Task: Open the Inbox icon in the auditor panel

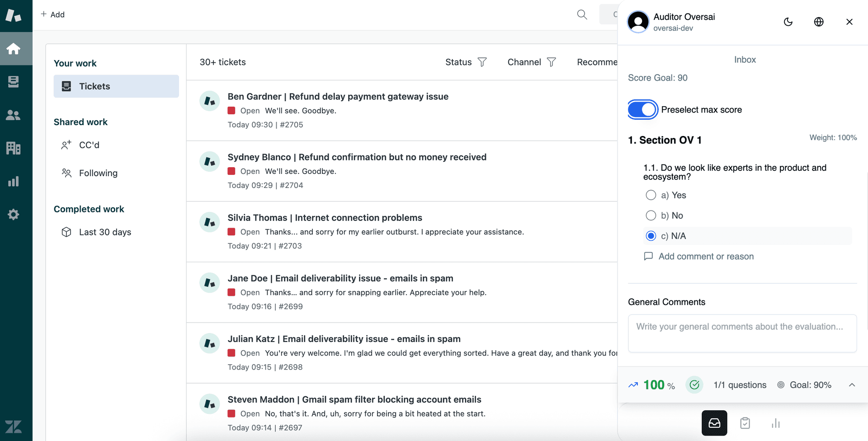Action: click(x=714, y=423)
